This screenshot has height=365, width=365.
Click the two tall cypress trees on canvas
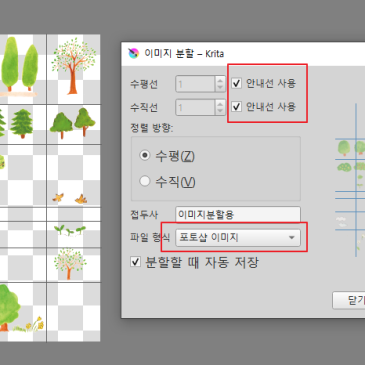pos(19,64)
